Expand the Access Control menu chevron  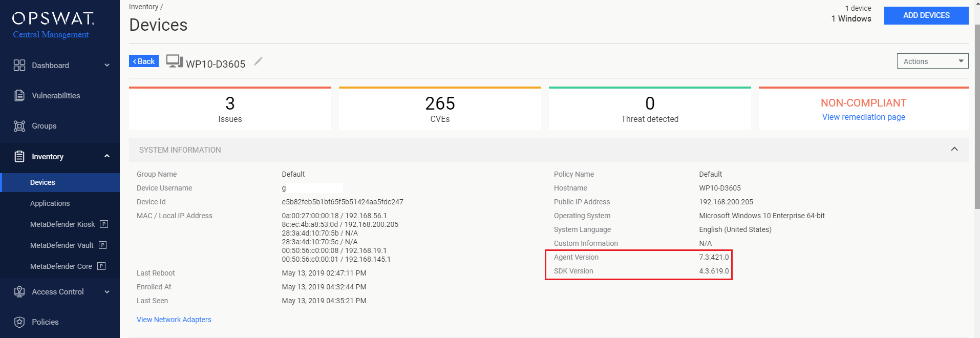point(107,292)
